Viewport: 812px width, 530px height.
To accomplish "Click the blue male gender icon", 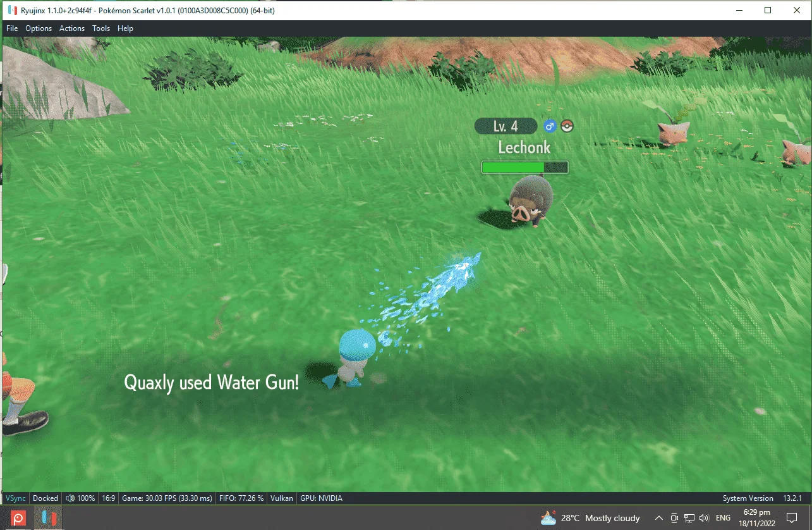I will point(549,126).
